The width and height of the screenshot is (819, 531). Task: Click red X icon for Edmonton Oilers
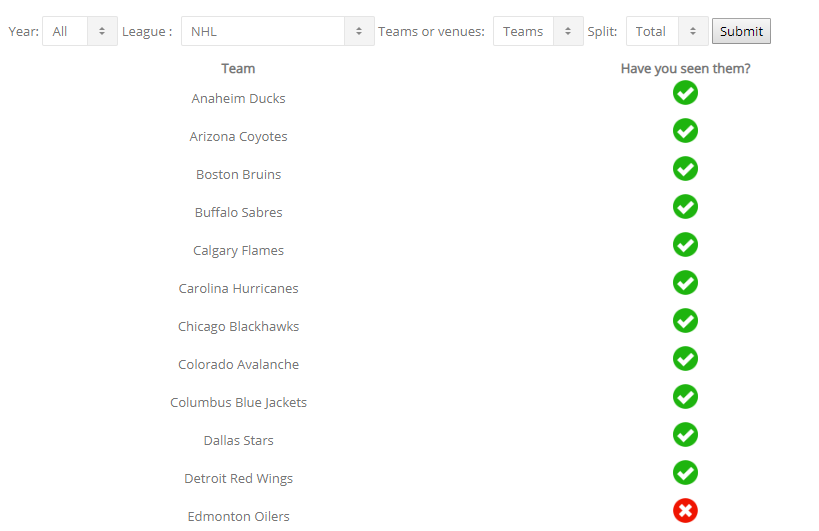[x=685, y=511]
